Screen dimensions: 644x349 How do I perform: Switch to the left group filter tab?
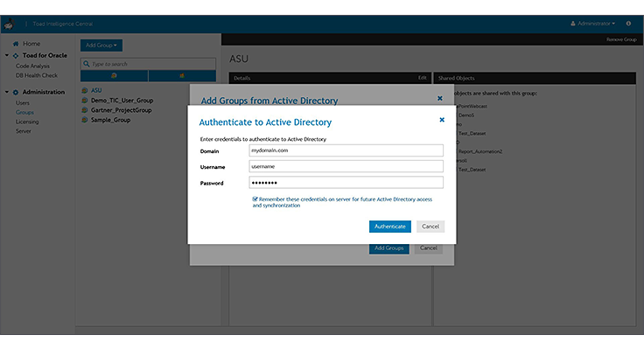(x=114, y=75)
